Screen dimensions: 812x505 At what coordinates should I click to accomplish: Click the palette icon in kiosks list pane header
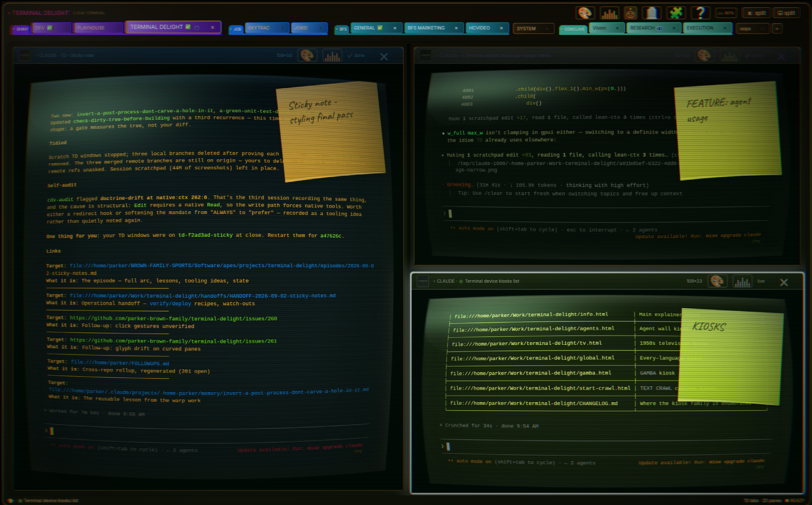click(717, 281)
